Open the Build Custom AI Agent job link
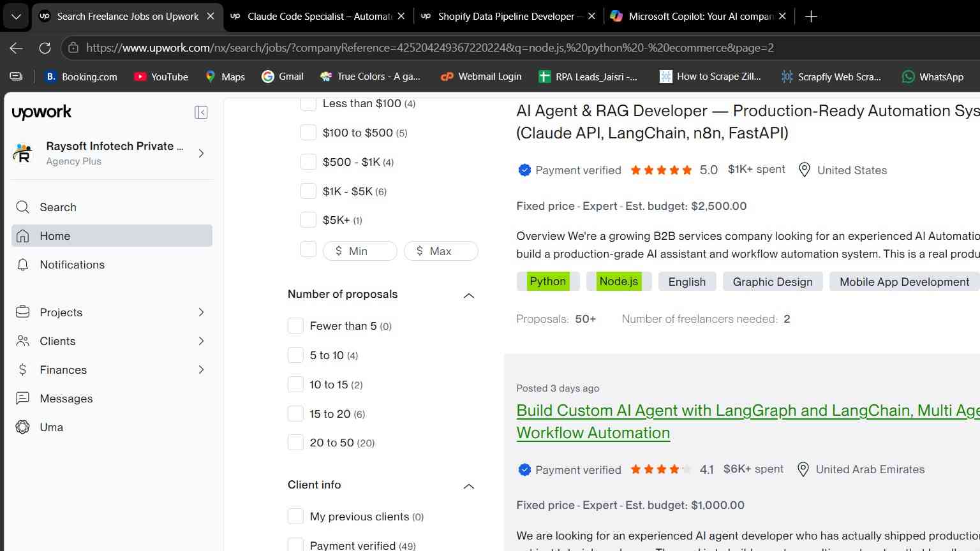Image resolution: width=980 pixels, height=551 pixels. [748, 422]
